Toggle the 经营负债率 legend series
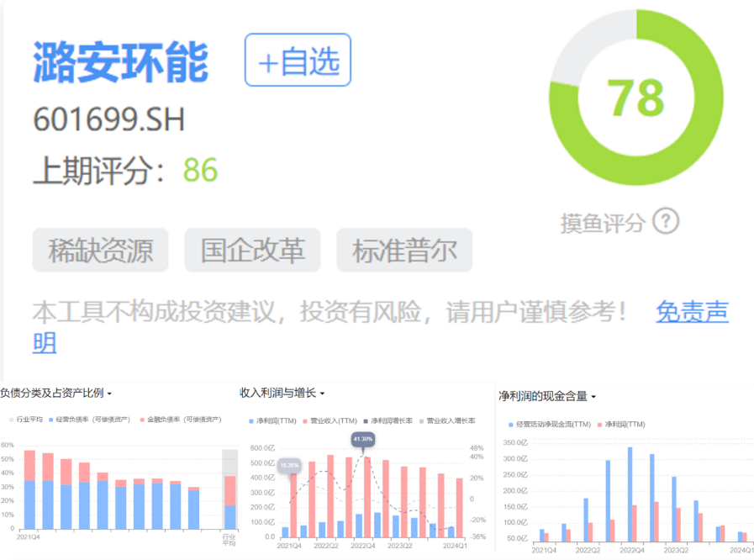 (89, 420)
